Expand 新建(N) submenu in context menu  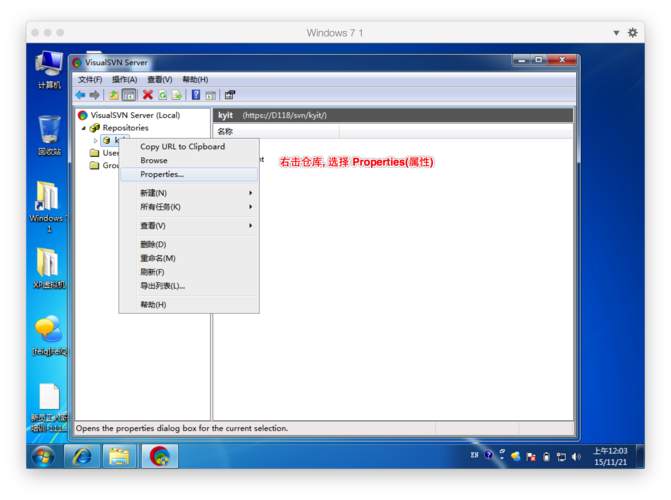(189, 193)
